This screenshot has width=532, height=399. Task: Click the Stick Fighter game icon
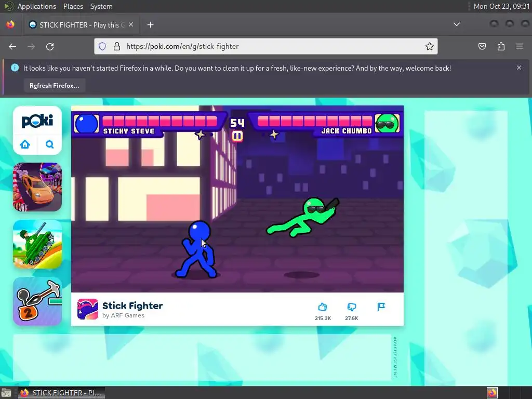point(87,309)
